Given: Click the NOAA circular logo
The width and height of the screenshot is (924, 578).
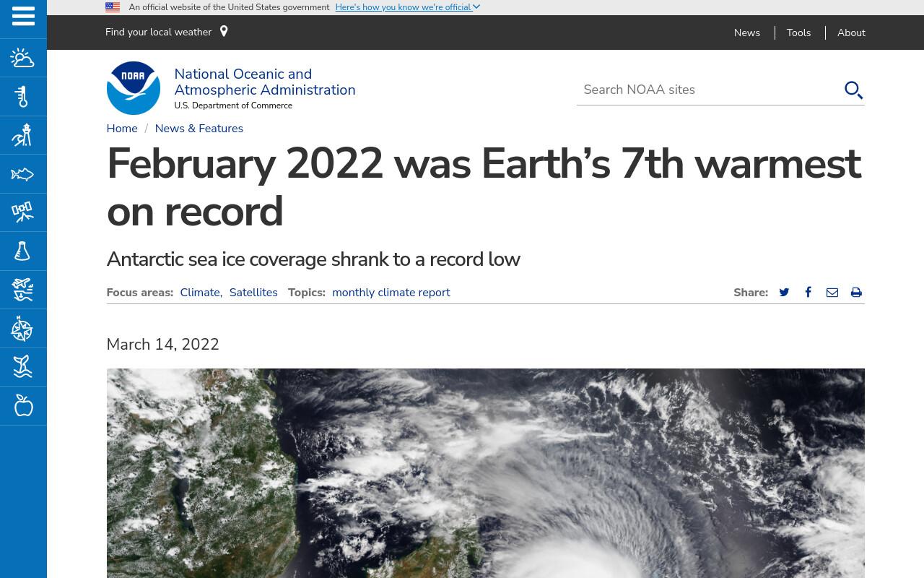Looking at the screenshot, I should click(x=134, y=88).
